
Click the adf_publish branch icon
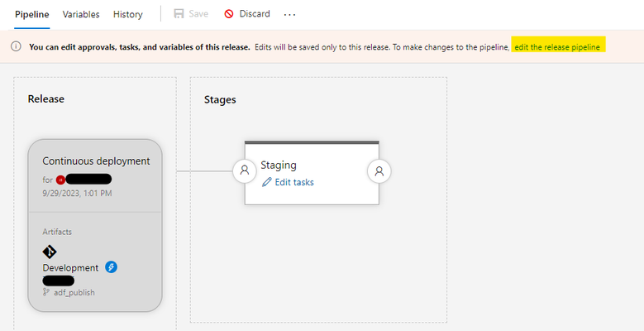pos(46,292)
